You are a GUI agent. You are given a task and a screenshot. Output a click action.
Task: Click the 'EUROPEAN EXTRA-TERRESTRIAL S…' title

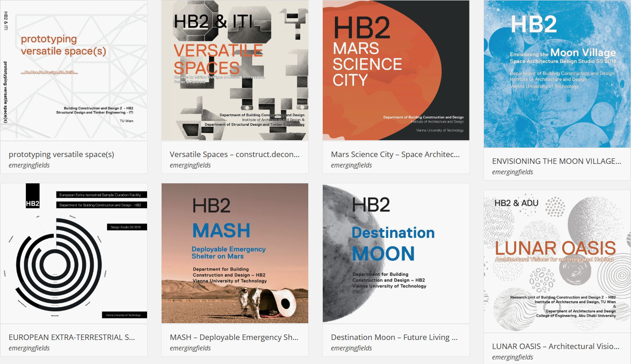(72, 337)
